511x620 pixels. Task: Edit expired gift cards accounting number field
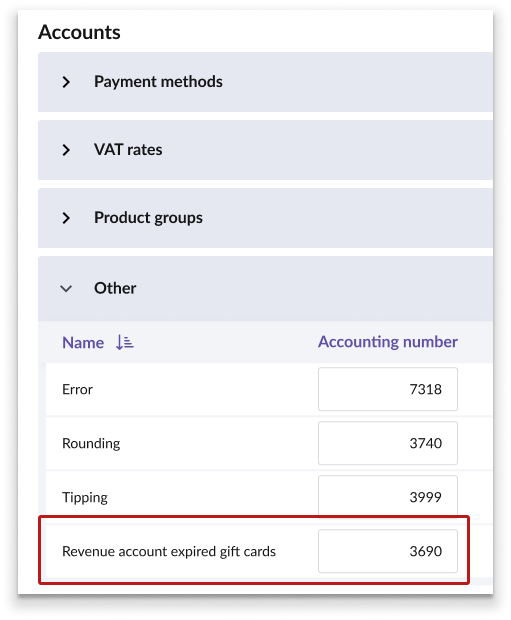388,551
